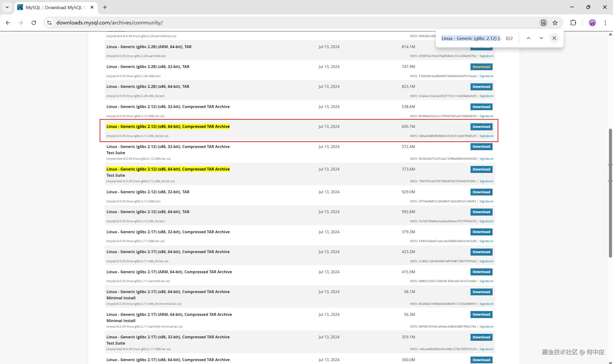
Task: Open Signature for mysql-8.0.39-linux-glibc2.28-x86_64.tar
Action: click(486, 96)
